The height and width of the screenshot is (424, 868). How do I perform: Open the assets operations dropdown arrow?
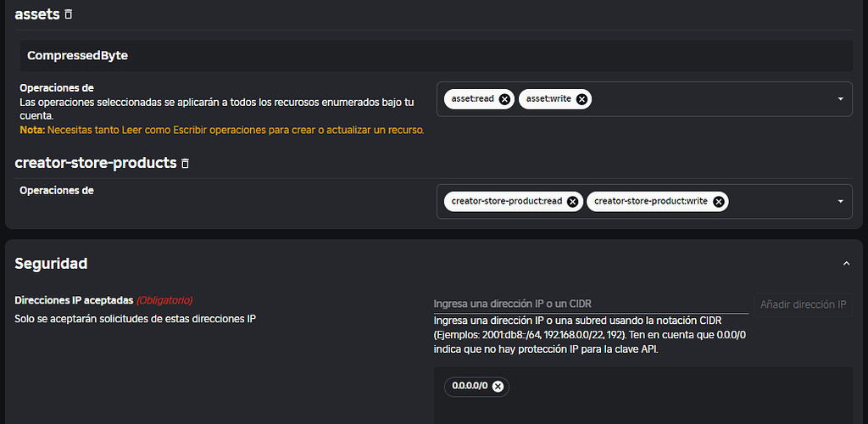[840, 99]
